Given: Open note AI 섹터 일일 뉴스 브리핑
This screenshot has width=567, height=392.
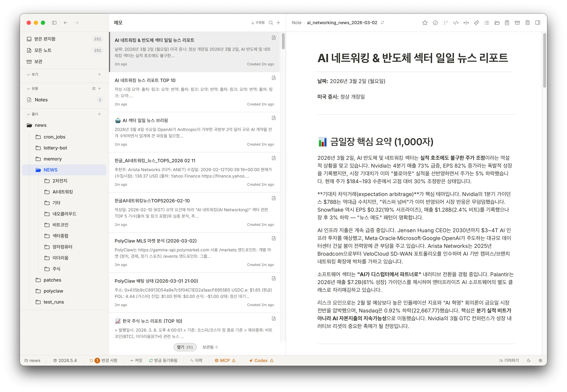Looking at the screenshot, I should (195, 132).
